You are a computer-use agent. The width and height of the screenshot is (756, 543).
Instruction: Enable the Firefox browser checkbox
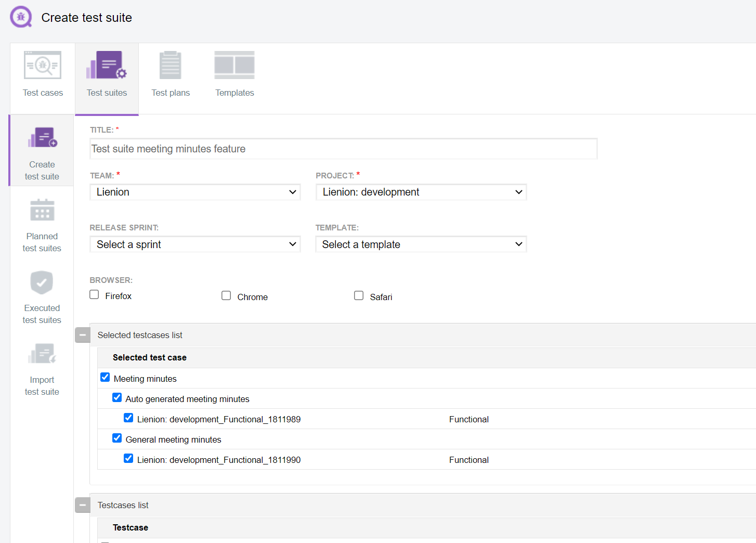pyautogui.click(x=94, y=295)
